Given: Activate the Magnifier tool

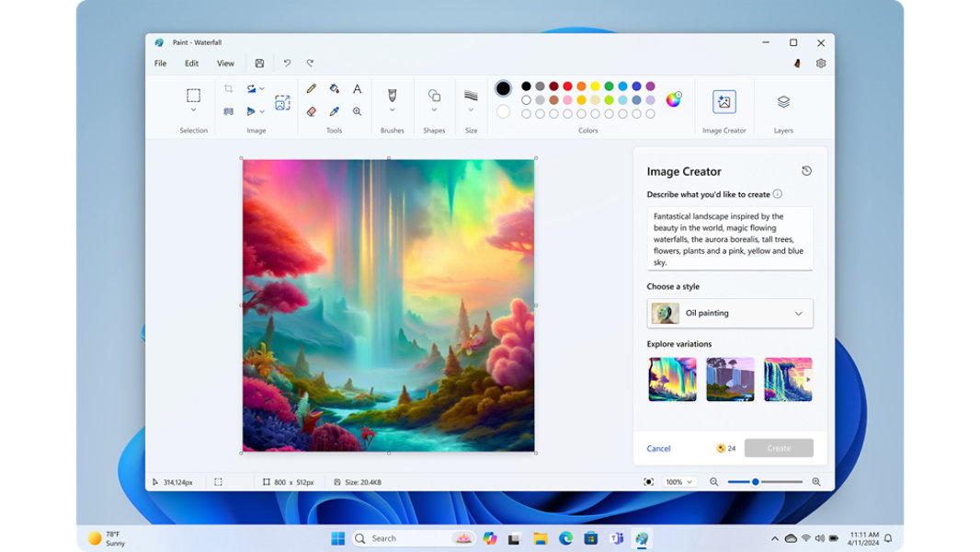Looking at the screenshot, I should [357, 111].
